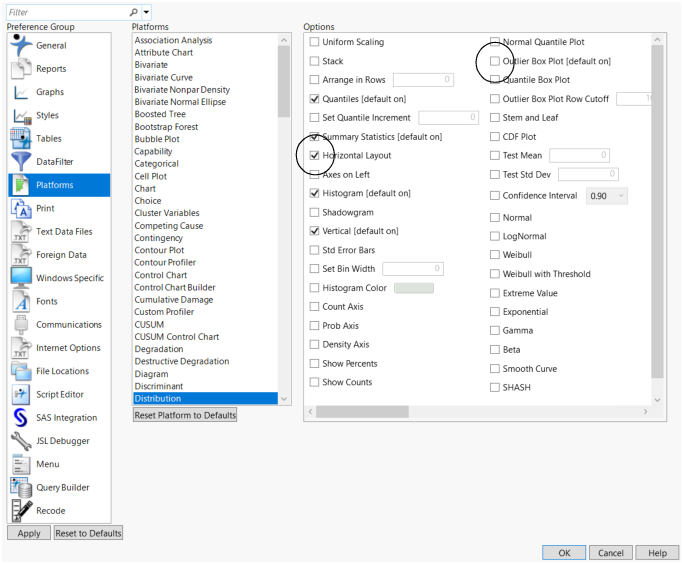Open the Query Builder icon
This screenshot has height=564, width=682.
[x=21, y=487]
